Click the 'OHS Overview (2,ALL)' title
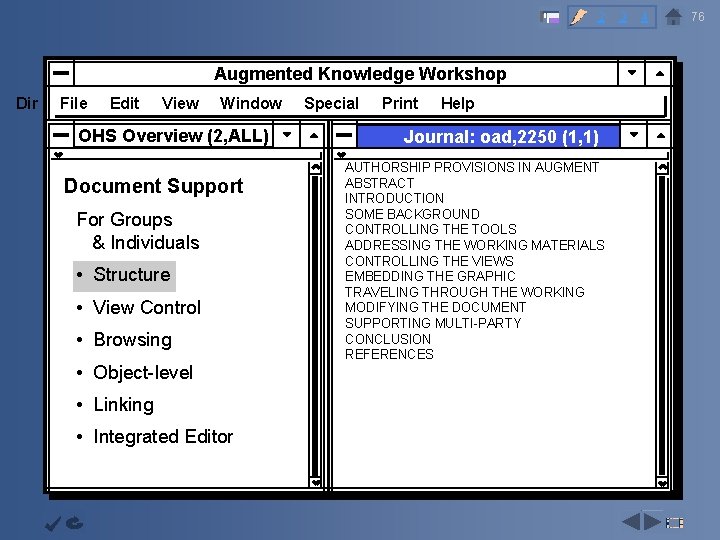The image size is (720, 540). click(174, 136)
